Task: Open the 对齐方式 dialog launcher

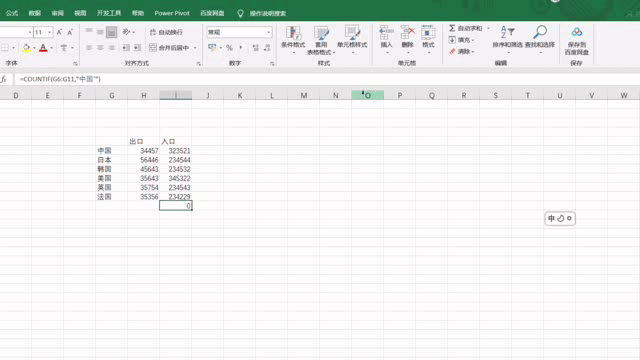Action: tap(198, 64)
